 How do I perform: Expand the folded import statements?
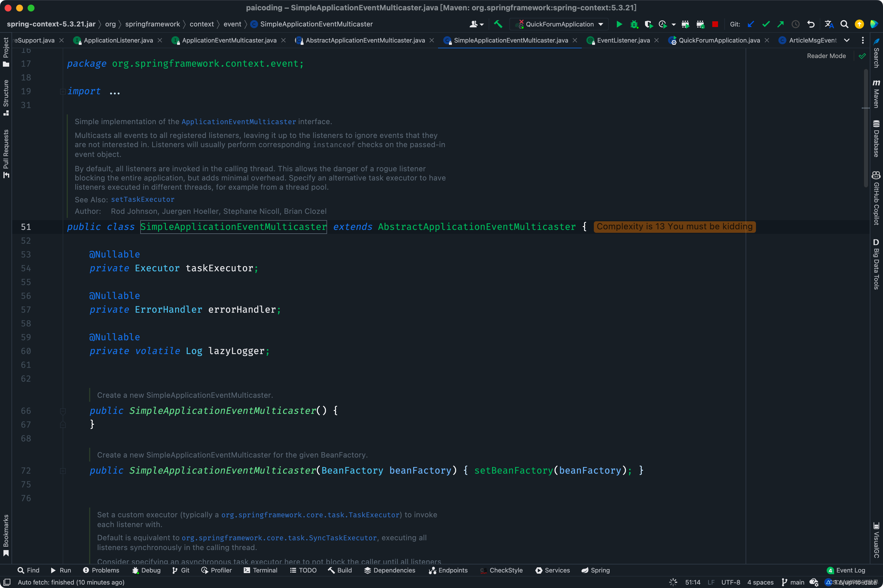click(63, 91)
